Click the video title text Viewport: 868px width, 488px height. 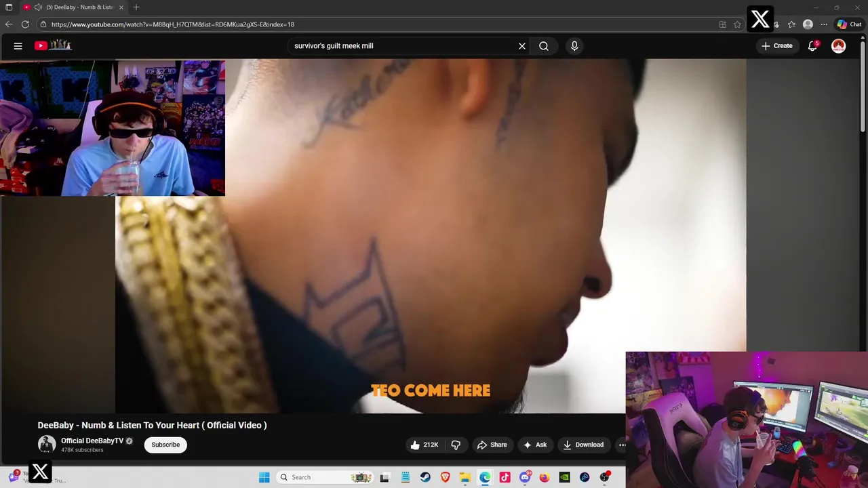pyautogui.click(x=152, y=425)
